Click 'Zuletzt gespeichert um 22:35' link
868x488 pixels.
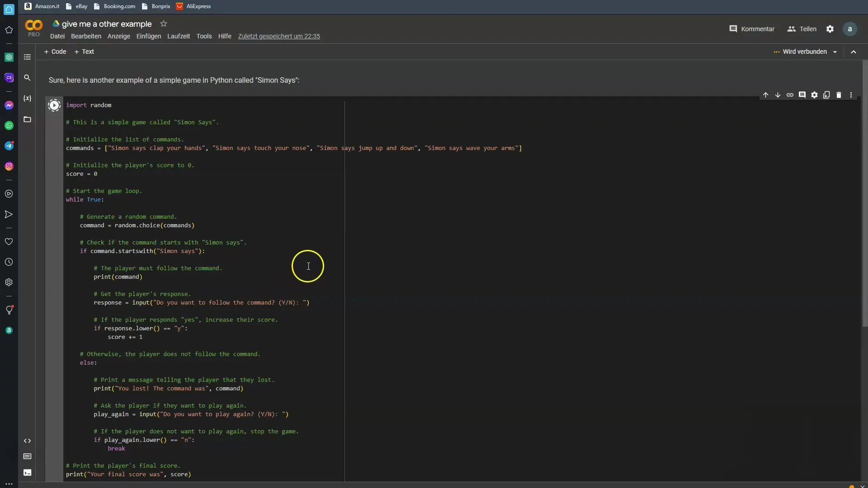[x=279, y=36]
